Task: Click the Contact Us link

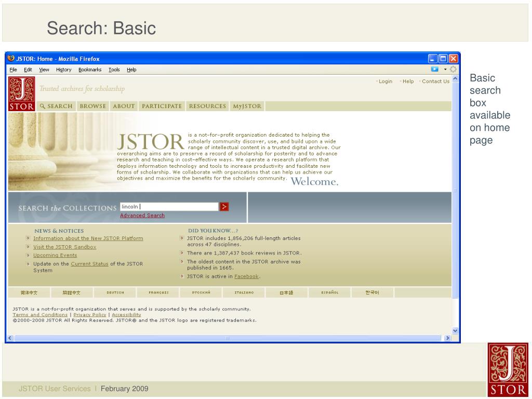Action: click(436, 82)
